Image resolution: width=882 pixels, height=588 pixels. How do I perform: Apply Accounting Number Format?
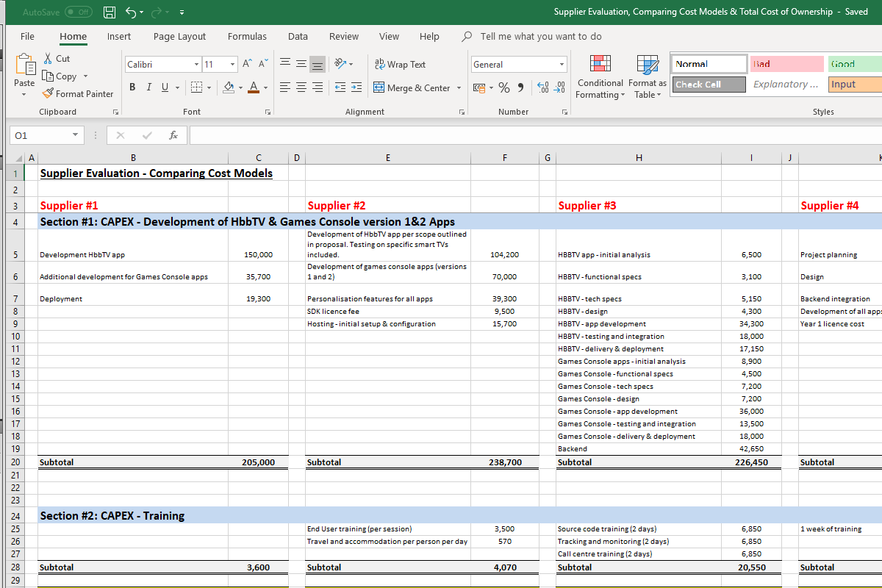click(x=478, y=87)
